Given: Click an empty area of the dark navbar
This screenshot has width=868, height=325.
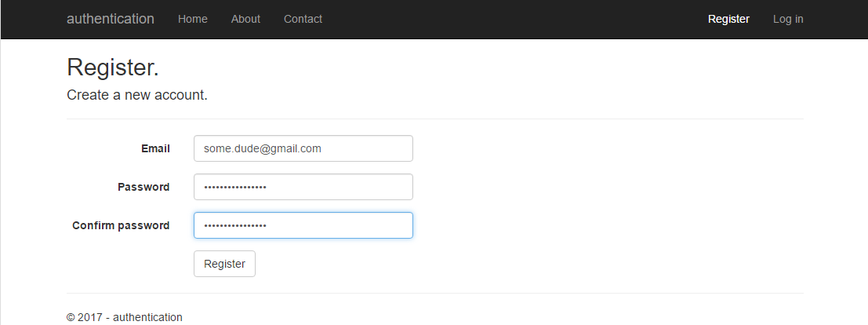Looking at the screenshot, I should tap(510, 19).
